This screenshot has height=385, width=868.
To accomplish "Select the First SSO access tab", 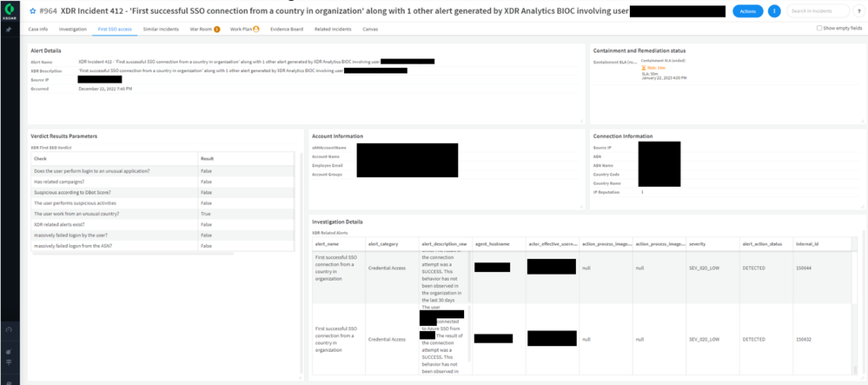I will point(115,30).
